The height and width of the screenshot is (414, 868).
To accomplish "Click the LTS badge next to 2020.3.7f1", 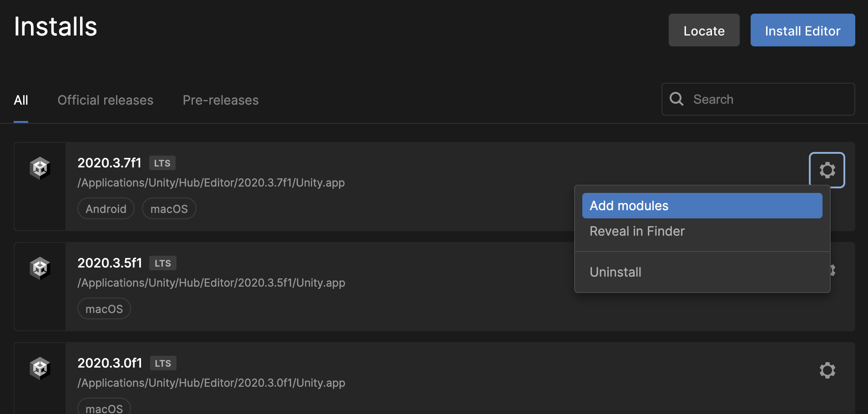I will [162, 163].
